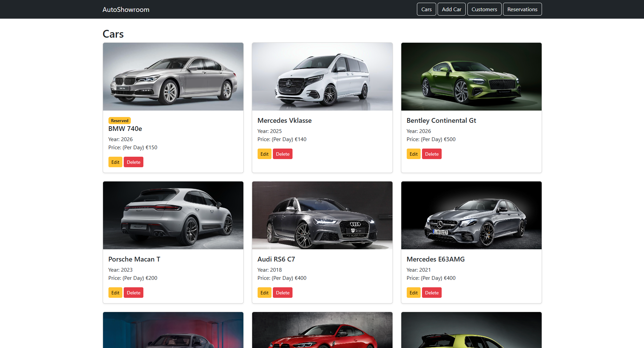The image size is (644, 348).
Task: Delete the Mercedes Vklasse car
Action: (283, 154)
